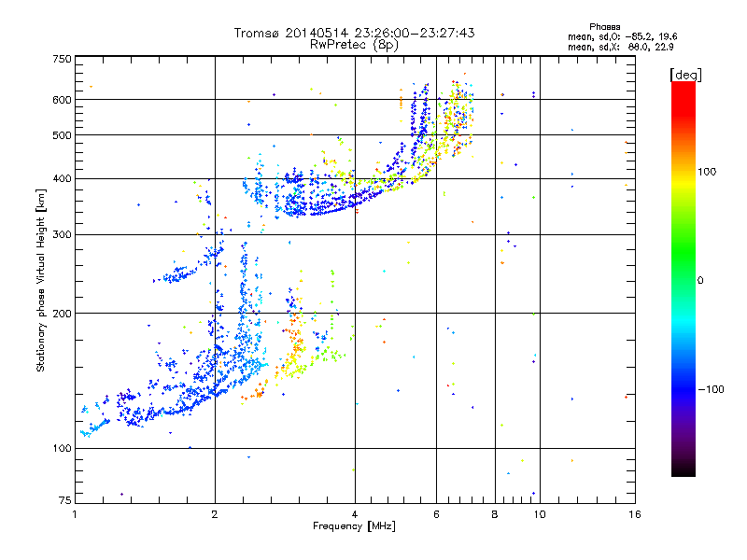This screenshot has height=560, width=747.
Task: Click the x-axis tick label '6'
Action: 436,514
